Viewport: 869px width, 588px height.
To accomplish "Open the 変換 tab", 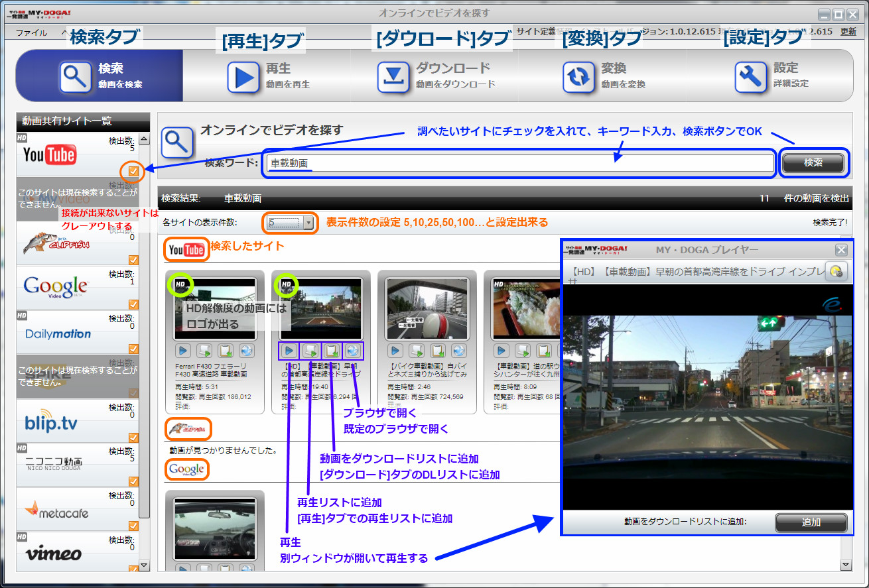I will pyautogui.click(x=604, y=76).
